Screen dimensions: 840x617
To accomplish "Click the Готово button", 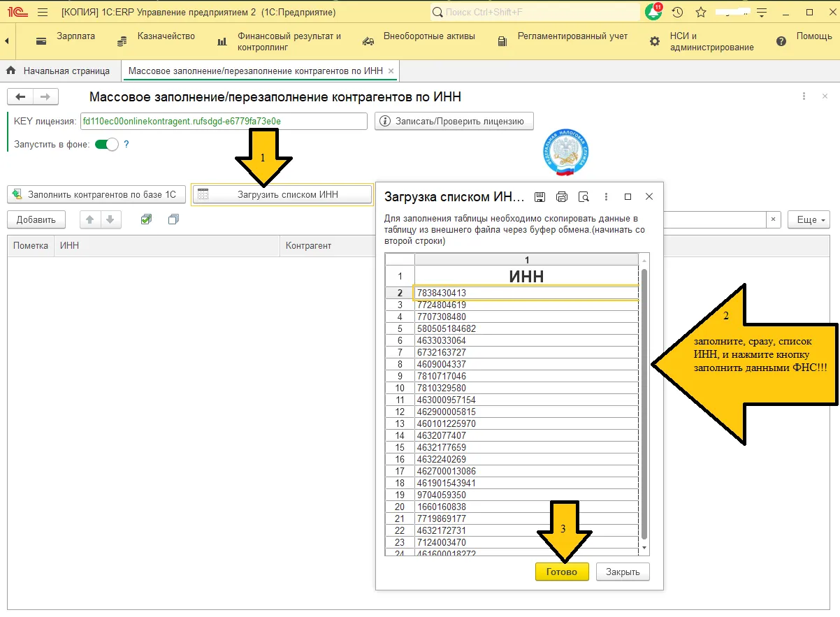I will 562,572.
